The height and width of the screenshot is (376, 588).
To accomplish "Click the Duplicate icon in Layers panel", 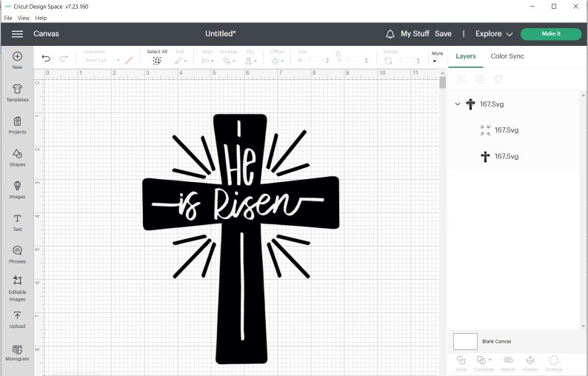I will coord(480,79).
